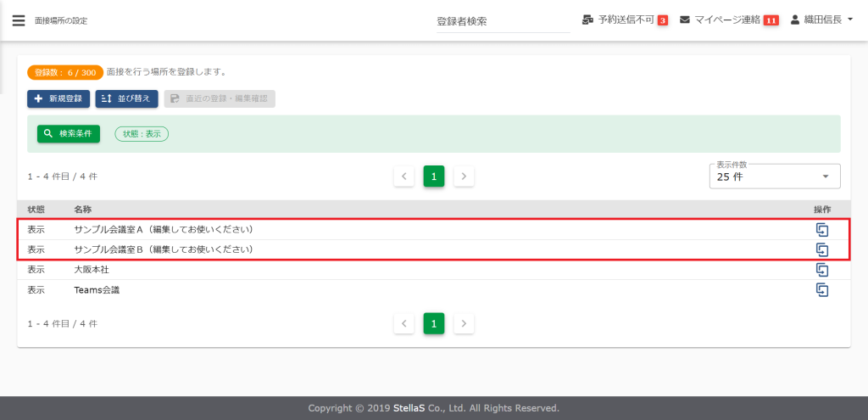Click the 並び替え sort button
The width and height of the screenshot is (868, 420).
pyautogui.click(x=126, y=98)
